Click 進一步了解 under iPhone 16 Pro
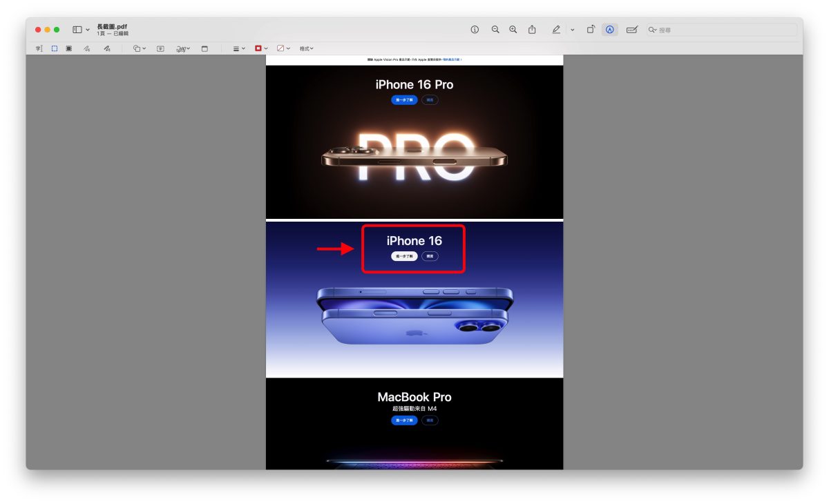 [404, 100]
